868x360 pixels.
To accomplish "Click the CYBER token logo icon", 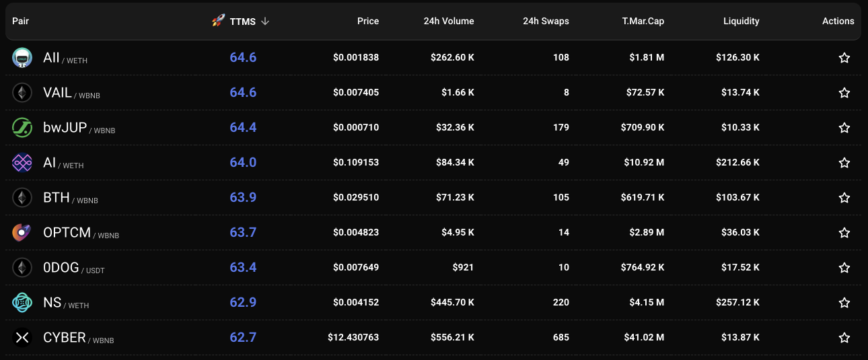I will 22,338.
